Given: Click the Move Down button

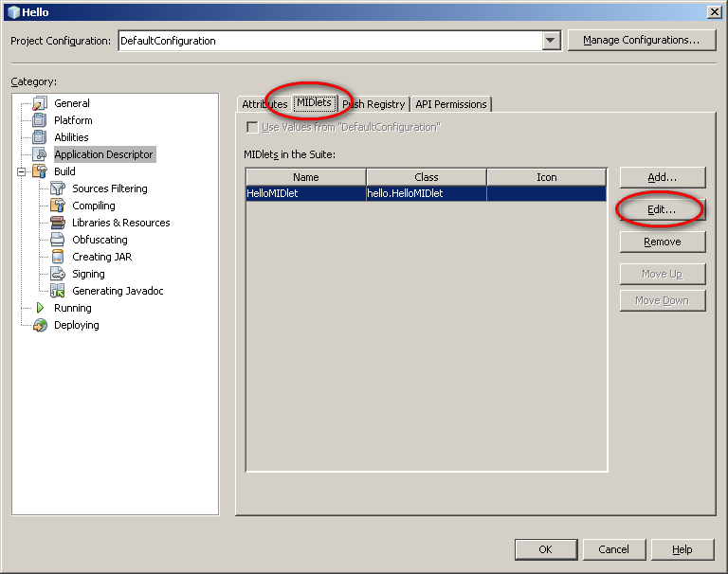Looking at the screenshot, I should 662,300.
